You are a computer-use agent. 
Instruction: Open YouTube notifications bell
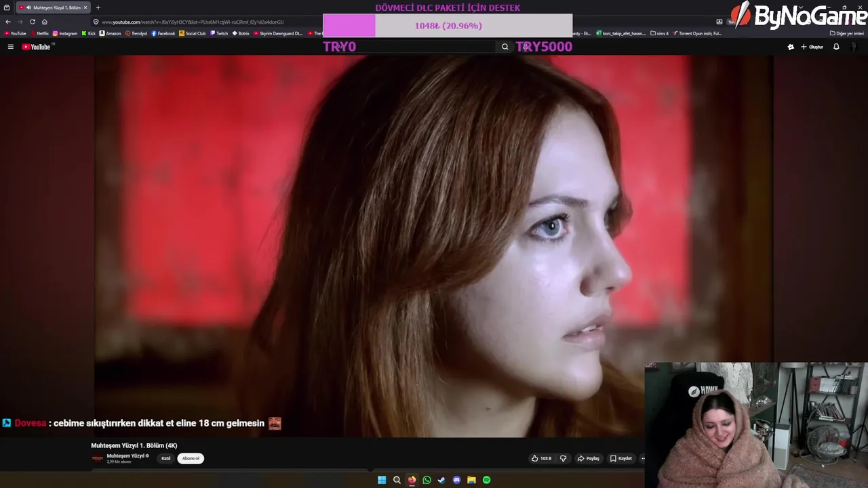[x=836, y=47]
